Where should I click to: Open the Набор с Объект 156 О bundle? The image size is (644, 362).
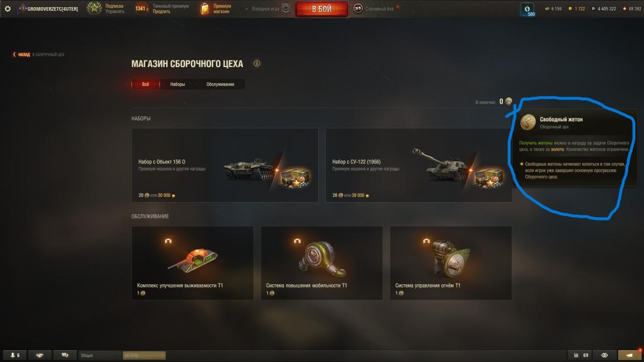pos(225,165)
